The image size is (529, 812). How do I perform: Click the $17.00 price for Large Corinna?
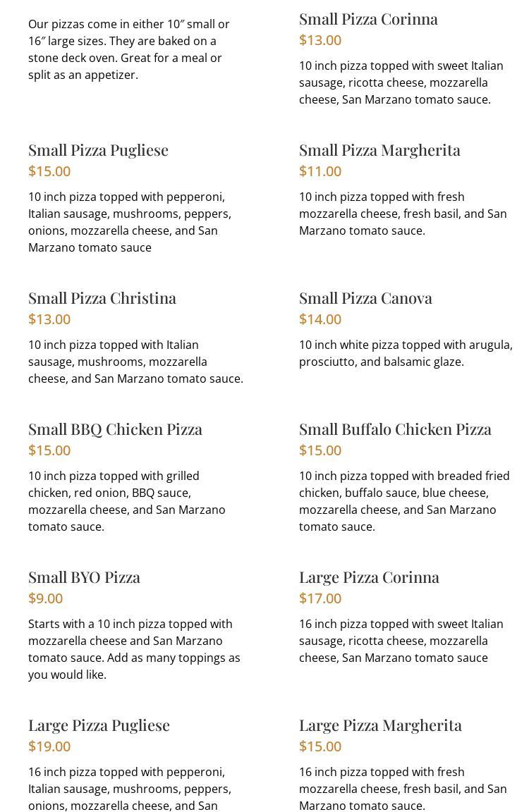(x=320, y=598)
